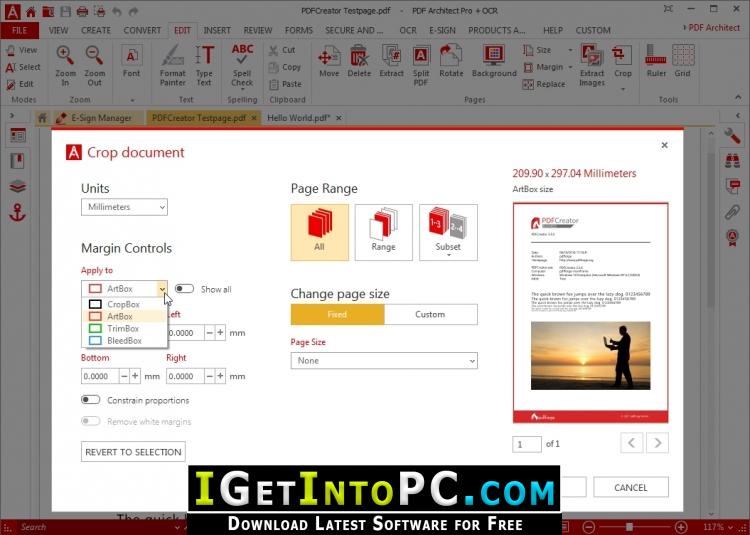
Task: Switch to the FORMS ribbon tab
Action: pyautogui.click(x=299, y=30)
